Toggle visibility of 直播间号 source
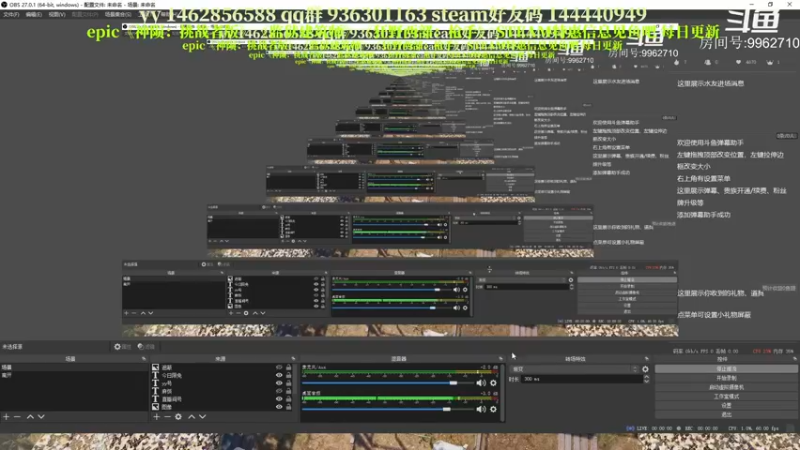The width and height of the screenshot is (800, 450). click(x=279, y=399)
